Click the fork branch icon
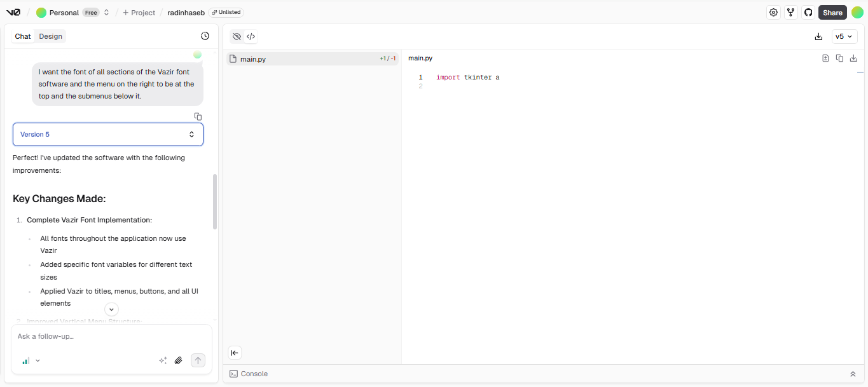Viewport: 868px width, 387px height. click(x=790, y=12)
